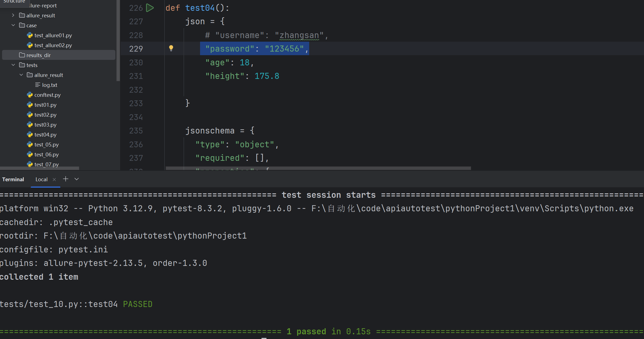This screenshot has width=644, height=339.
Task: Click the test04.py Python file icon
Action: [x=30, y=135]
